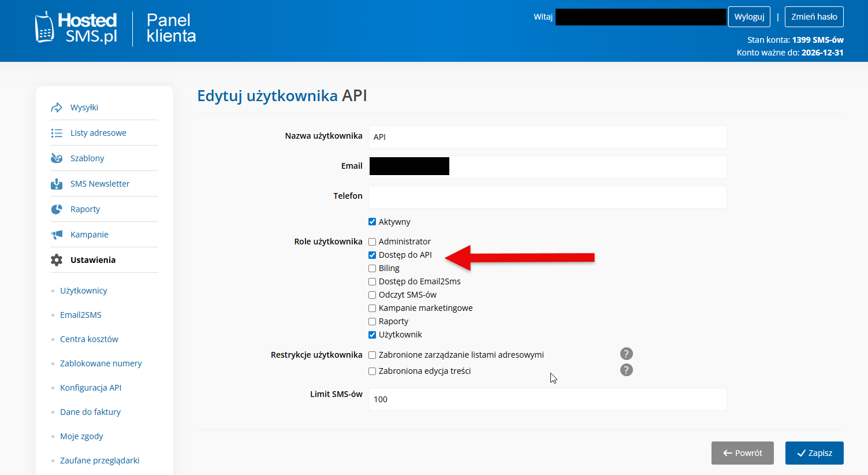Check the Raporty role checkbox
The image size is (868, 475).
pyautogui.click(x=372, y=321)
